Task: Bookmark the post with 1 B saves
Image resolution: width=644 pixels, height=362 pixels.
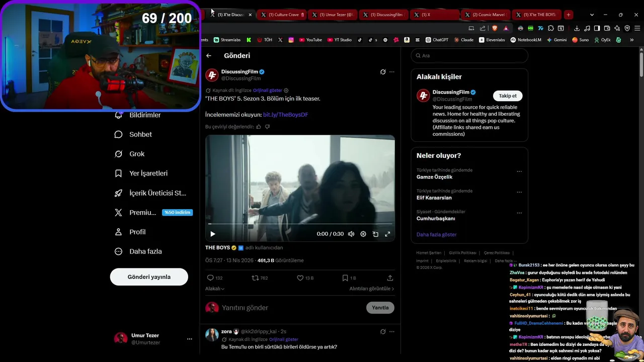Action: point(349,278)
